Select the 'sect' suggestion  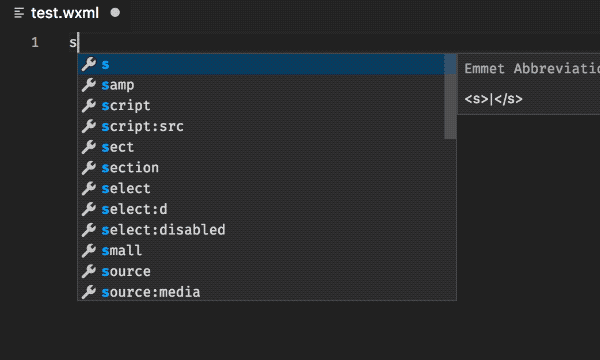coord(261,147)
